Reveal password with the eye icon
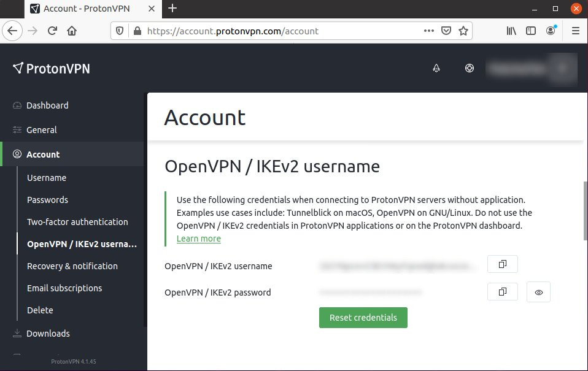The height and width of the screenshot is (371, 588). (x=538, y=293)
